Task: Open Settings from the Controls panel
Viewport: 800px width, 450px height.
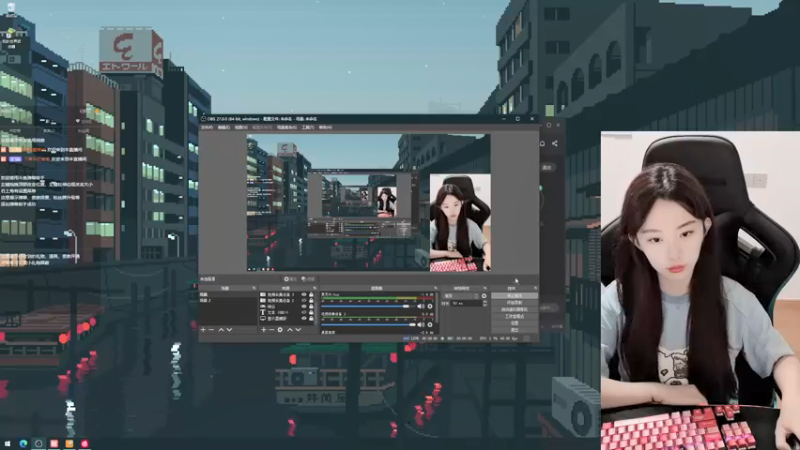Action: click(514, 322)
